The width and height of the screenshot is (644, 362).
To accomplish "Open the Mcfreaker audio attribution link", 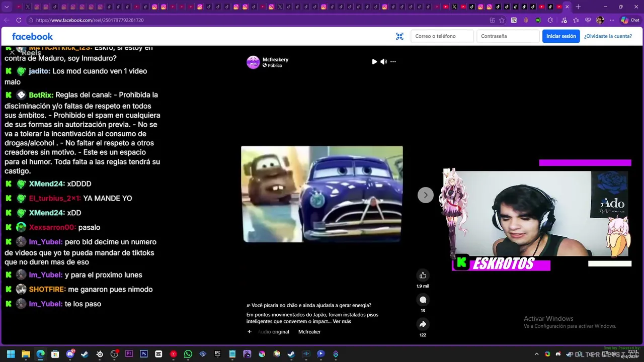I will (309, 332).
